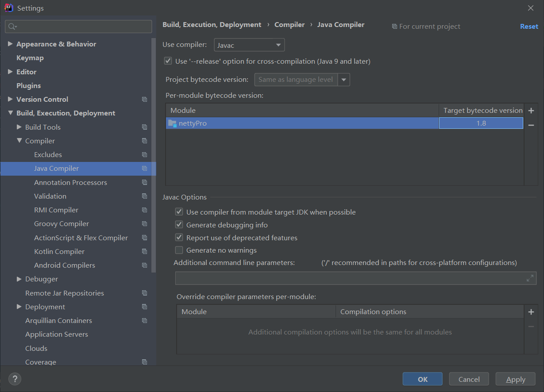This screenshot has width=544, height=392.
Task: Click the minus icon beside nettyPro row
Action: click(x=531, y=125)
